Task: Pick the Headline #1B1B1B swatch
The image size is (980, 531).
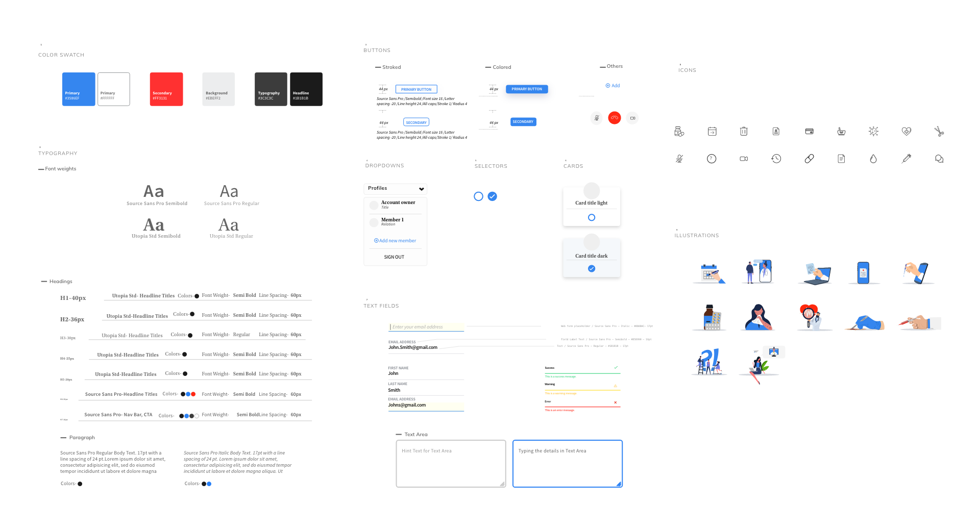Action: pos(306,89)
